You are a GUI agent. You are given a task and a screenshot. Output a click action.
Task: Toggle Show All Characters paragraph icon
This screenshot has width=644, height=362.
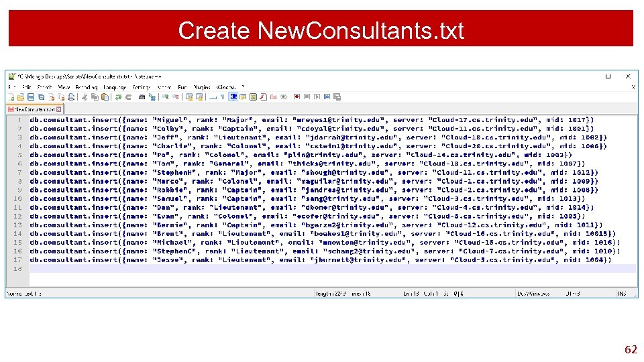(x=222, y=97)
